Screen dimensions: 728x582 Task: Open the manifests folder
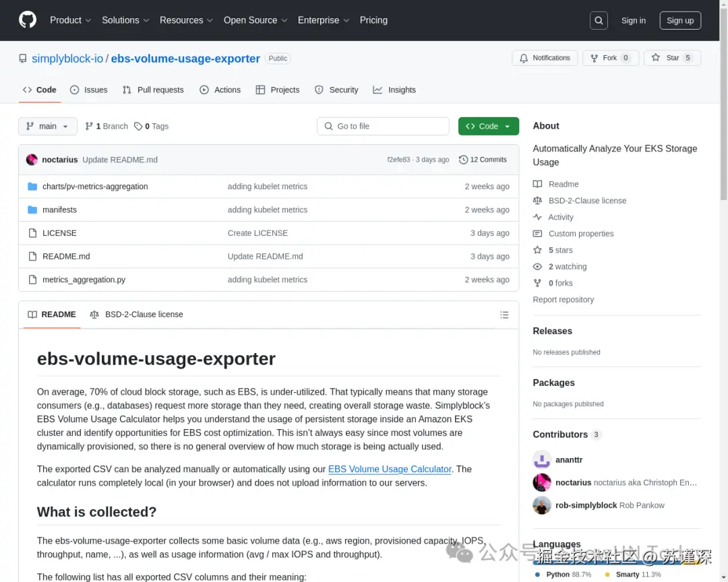pyautogui.click(x=59, y=209)
